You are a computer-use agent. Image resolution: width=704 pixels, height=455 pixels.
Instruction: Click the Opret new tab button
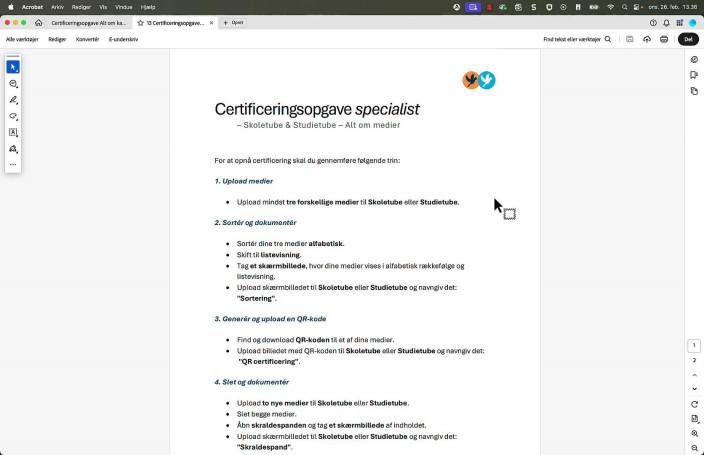pyautogui.click(x=233, y=22)
